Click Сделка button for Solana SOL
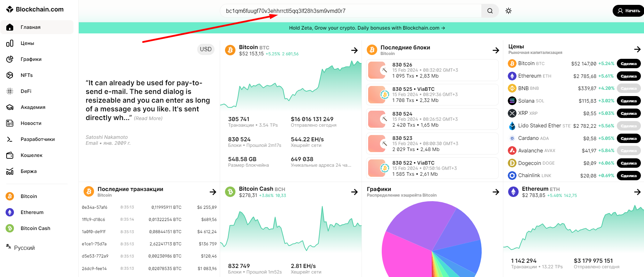The width and height of the screenshot is (644, 277). tap(629, 101)
